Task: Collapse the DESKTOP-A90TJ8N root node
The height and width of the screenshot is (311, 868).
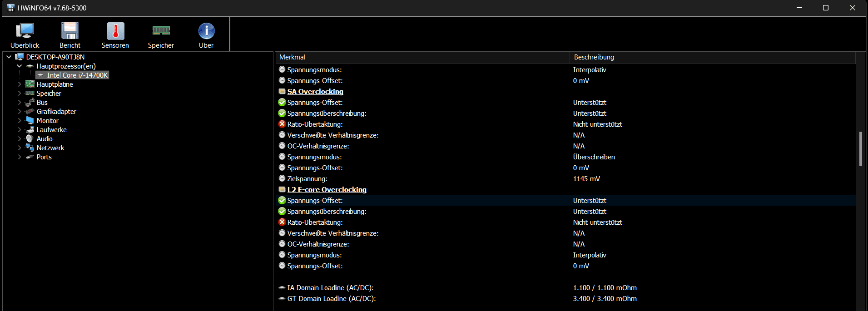Action: (9, 57)
